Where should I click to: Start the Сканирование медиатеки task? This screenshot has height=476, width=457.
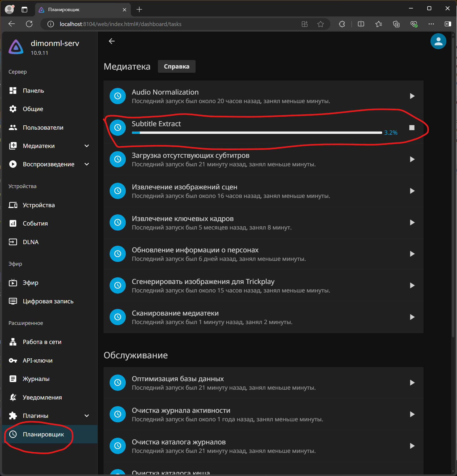(412, 317)
